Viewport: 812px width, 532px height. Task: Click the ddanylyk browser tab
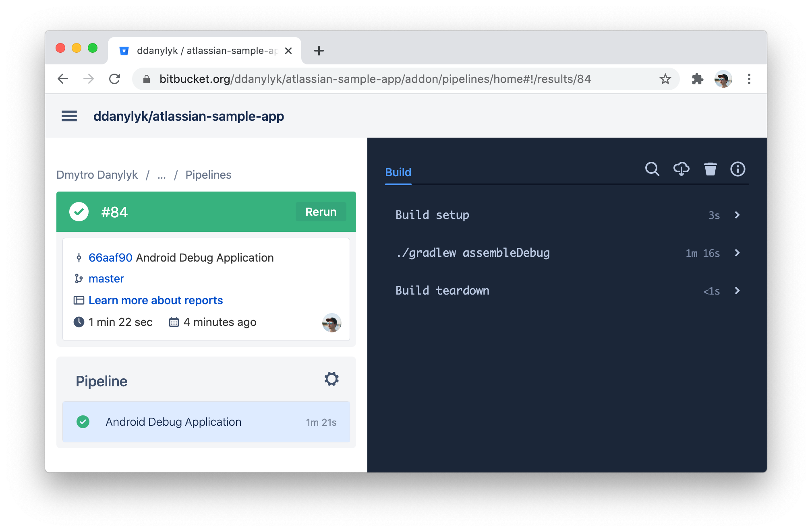tap(205, 51)
